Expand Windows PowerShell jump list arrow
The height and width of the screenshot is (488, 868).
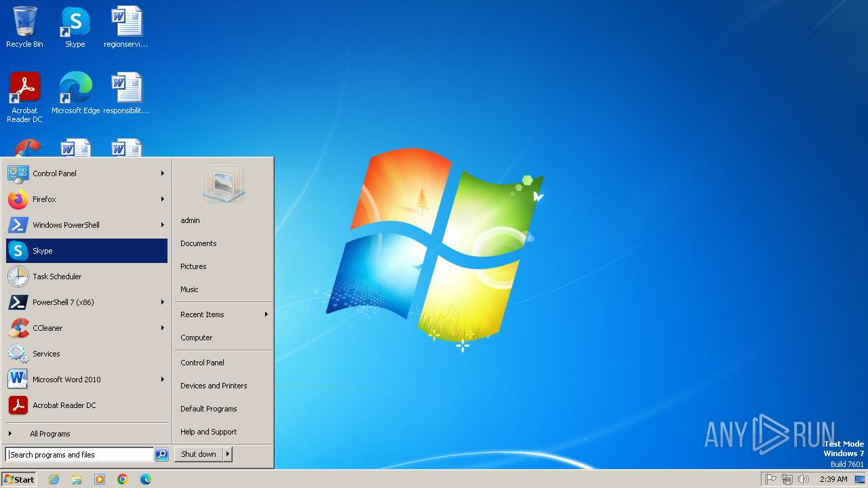tap(163, 225)
